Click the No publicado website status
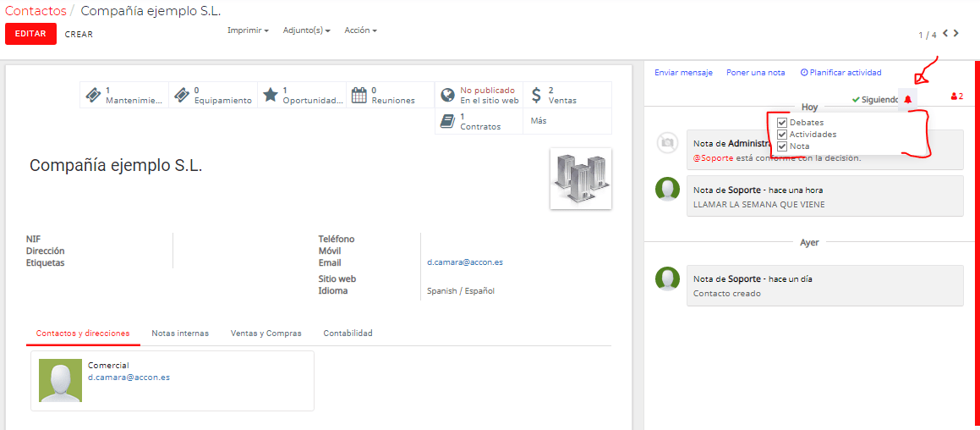 tap(488, 90)
